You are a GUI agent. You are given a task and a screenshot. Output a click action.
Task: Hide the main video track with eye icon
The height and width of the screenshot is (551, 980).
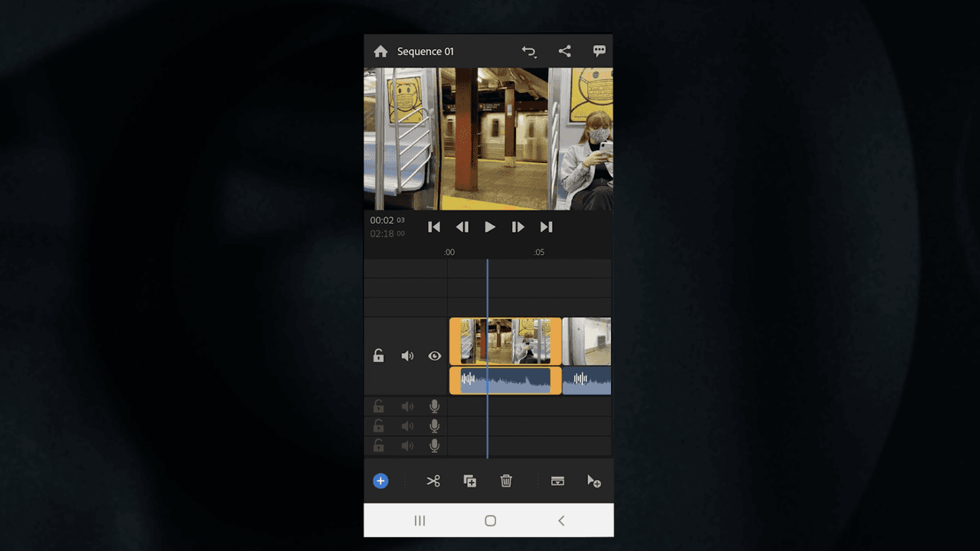[x=435, y=356]
